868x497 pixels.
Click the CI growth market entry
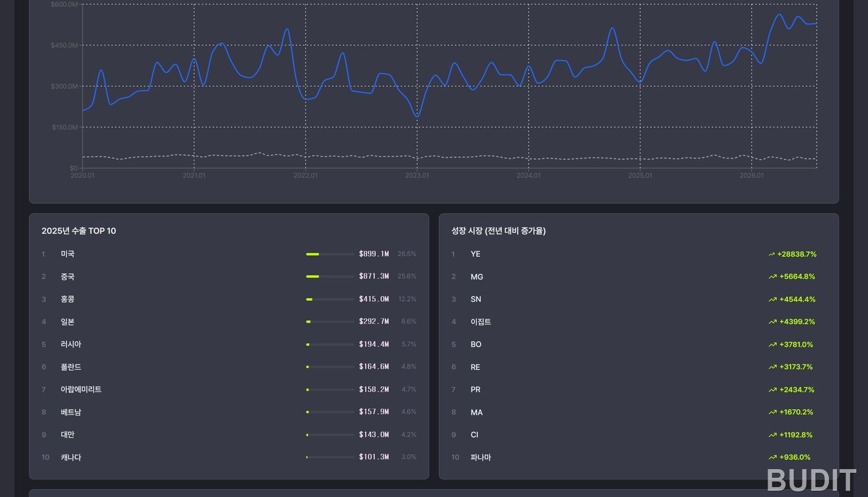coord(474,435)
